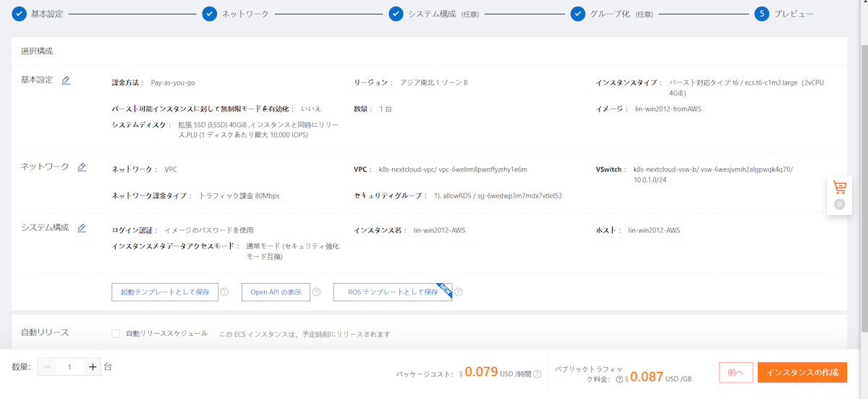Go to the ネットワーク step

click(x=210, y=14)
